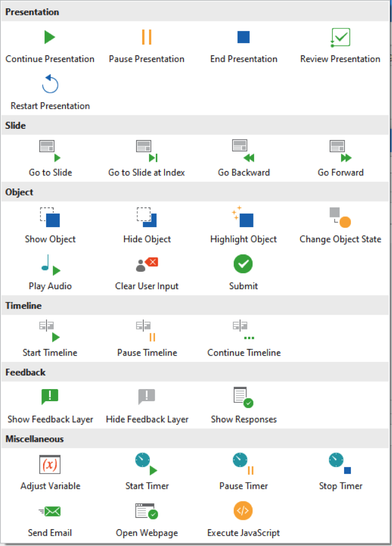Choose the Pause Presentation icon
Image resolution: width=392 pixels, height=546 pixels.
click(x=147, y=38)
